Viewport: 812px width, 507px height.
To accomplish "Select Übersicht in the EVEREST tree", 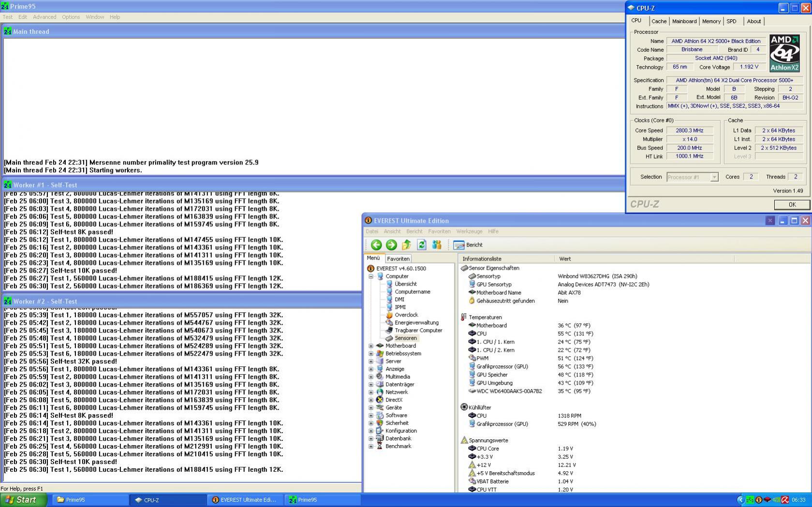I will pos(405,284).
